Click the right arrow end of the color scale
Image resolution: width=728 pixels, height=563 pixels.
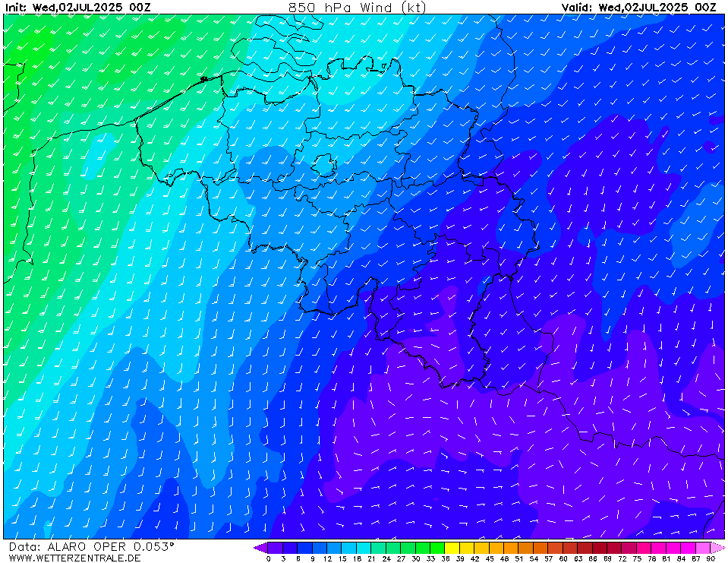[718, 548]
